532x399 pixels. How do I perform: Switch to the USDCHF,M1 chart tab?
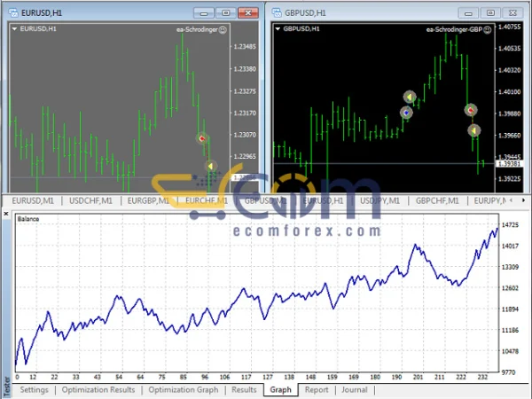coord(90,201)
